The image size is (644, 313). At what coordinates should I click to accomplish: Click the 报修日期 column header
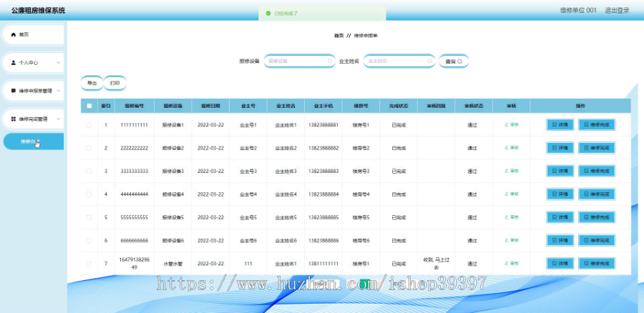pyautogui.click(x=210, y=106)
